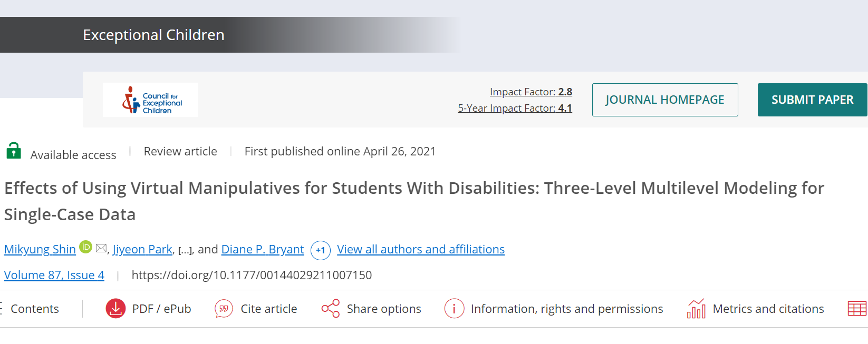
Task: Click the information circle icon
Action: (454, 309)
